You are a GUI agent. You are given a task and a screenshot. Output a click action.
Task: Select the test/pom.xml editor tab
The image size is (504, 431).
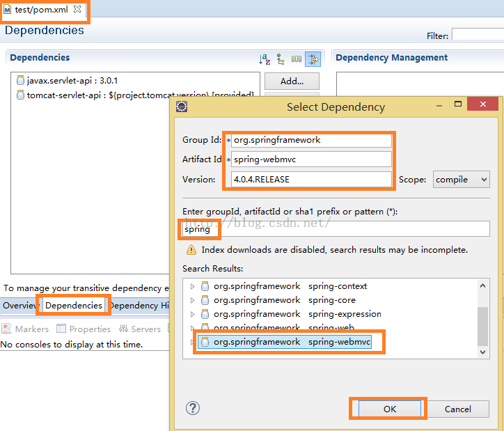tap(41, 10)
